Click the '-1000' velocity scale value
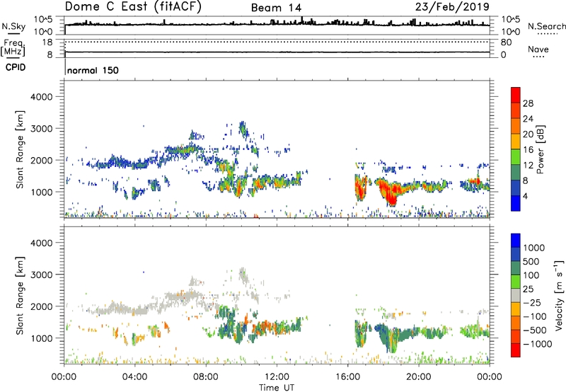This screenshot has width=566, height=392. tap(538, 344)
